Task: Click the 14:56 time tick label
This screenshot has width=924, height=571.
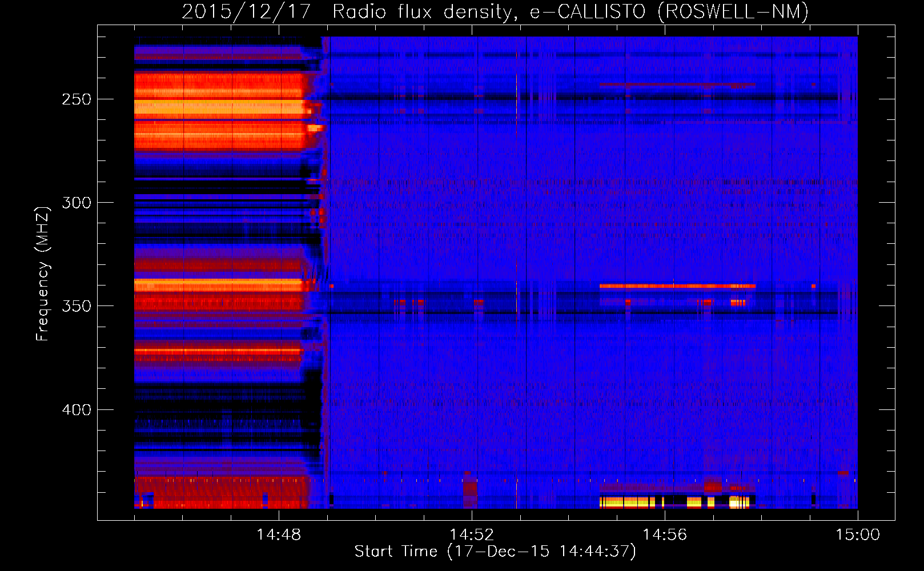Action: pos(665,535)
